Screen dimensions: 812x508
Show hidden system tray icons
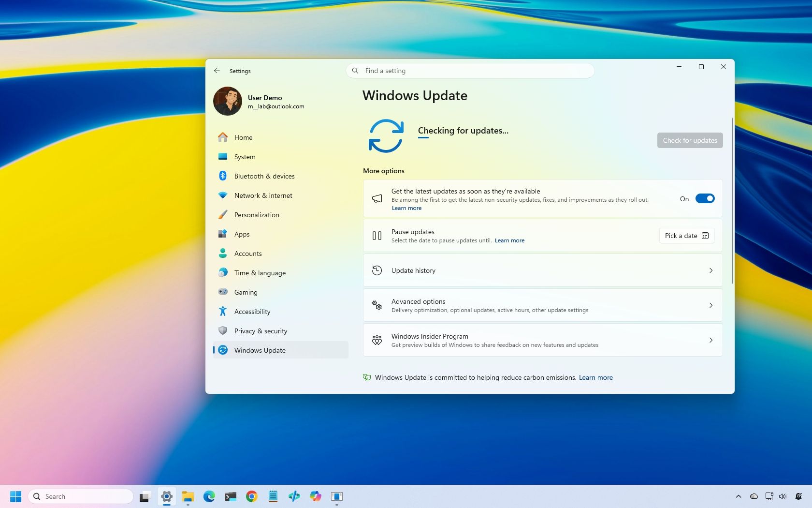[x=738, y=496]
